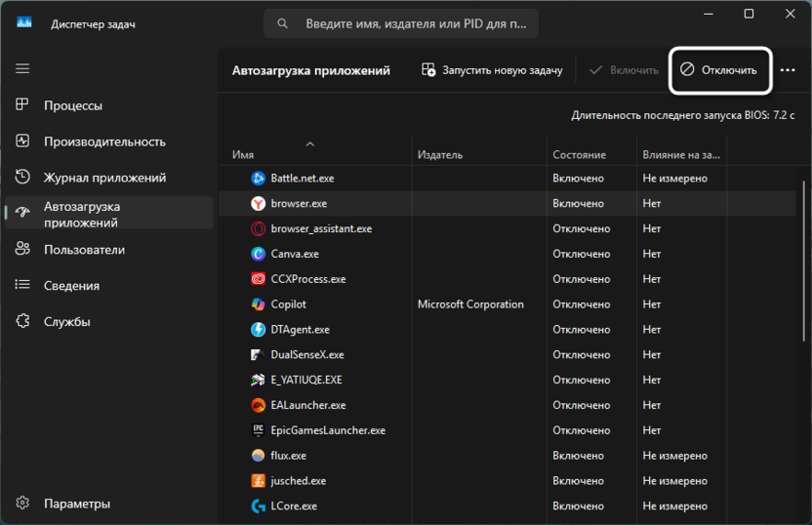Open the Процессы section
The width and height of the screenshot is (812, 525).
[x=72, y=105]
